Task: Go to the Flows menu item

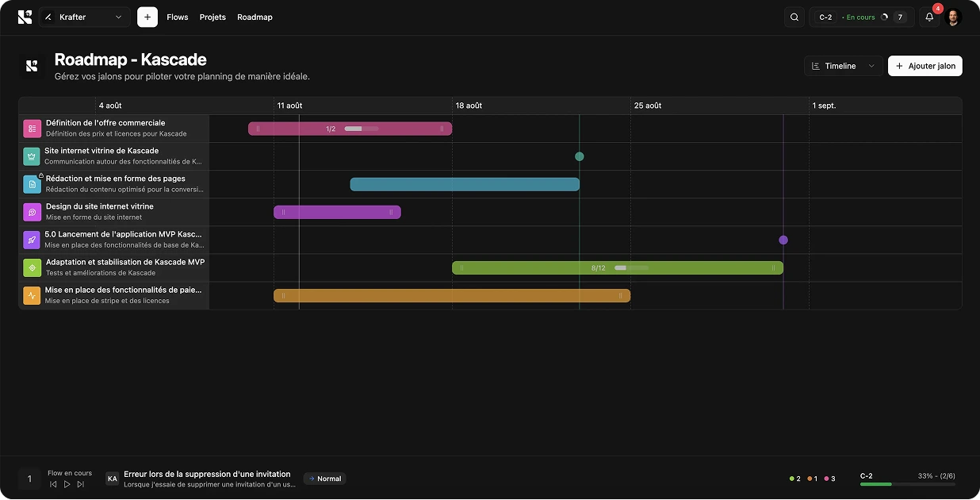Action: [178, 17]
